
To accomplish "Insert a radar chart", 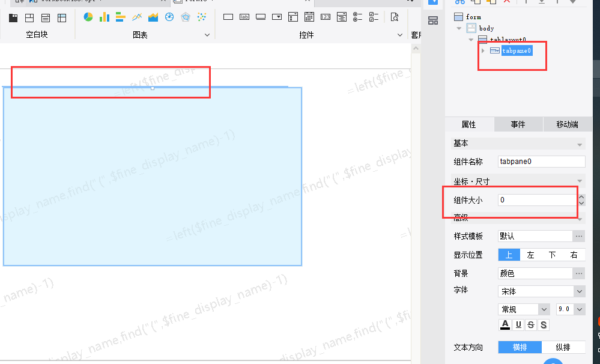I will (x=186, y=17).
